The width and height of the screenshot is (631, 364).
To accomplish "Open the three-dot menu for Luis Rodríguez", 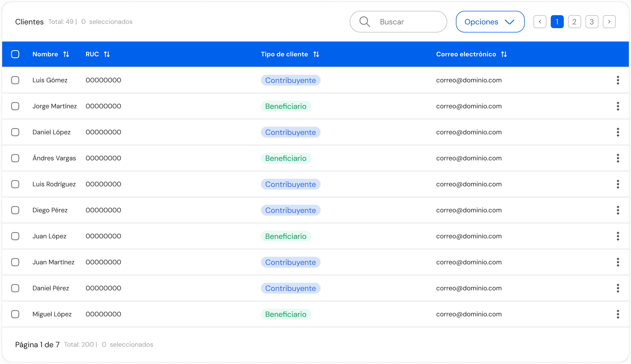I will (618, 184).
